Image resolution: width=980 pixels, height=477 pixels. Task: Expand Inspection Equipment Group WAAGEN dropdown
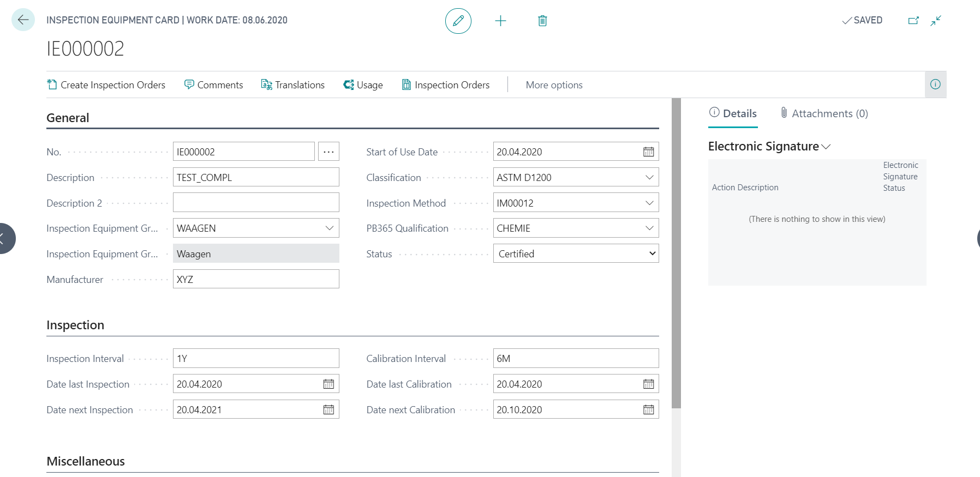pyautogui.click(x=330, y=228)
